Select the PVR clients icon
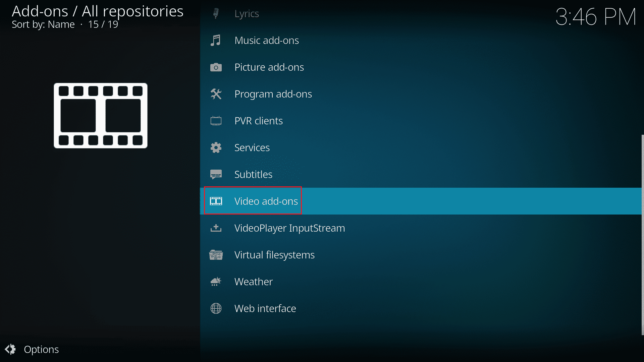The width and height of the screenshot is (644, 362). point(216,120)
